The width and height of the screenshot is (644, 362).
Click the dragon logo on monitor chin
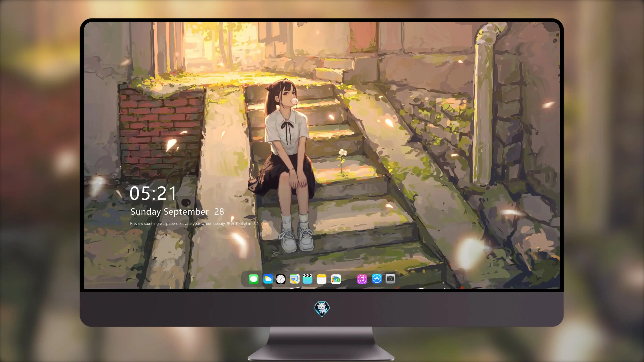click(x=322, y=309)
